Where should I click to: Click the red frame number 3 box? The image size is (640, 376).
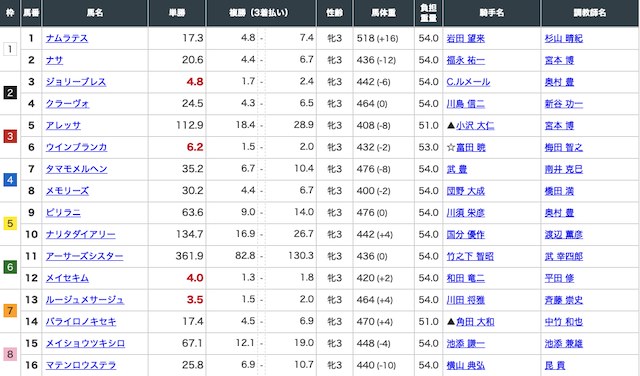[10, 136]
